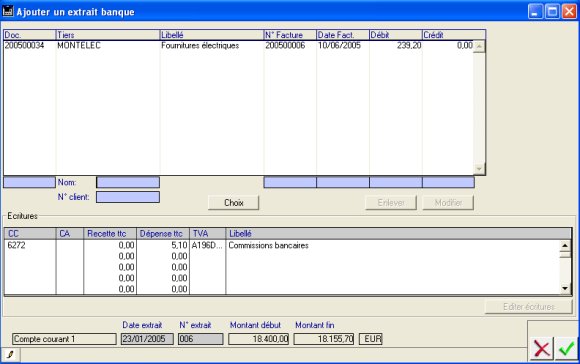This screenshot has height=364, width=580.
Task: Click the Recette ttc column header
Action: pos(110,233)
